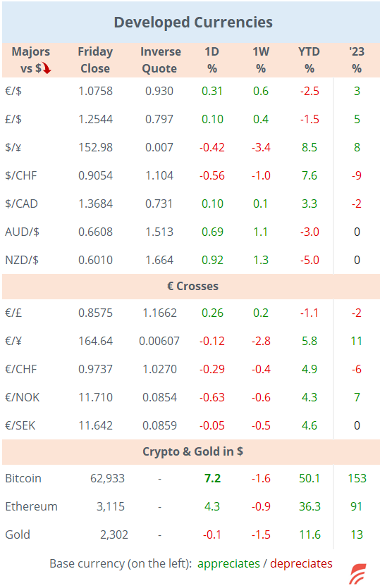Click the £/$ close value 1.2544
Screen dimensions: 380x588
pyautogui.click(x=95, y=119)
